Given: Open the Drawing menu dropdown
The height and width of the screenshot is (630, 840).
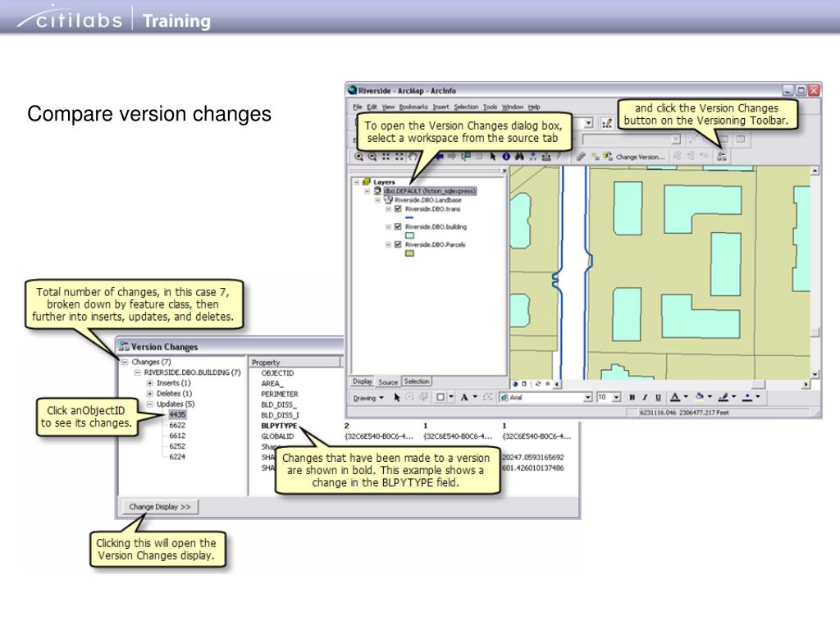Looking at the screenshot, I should 368,398.
